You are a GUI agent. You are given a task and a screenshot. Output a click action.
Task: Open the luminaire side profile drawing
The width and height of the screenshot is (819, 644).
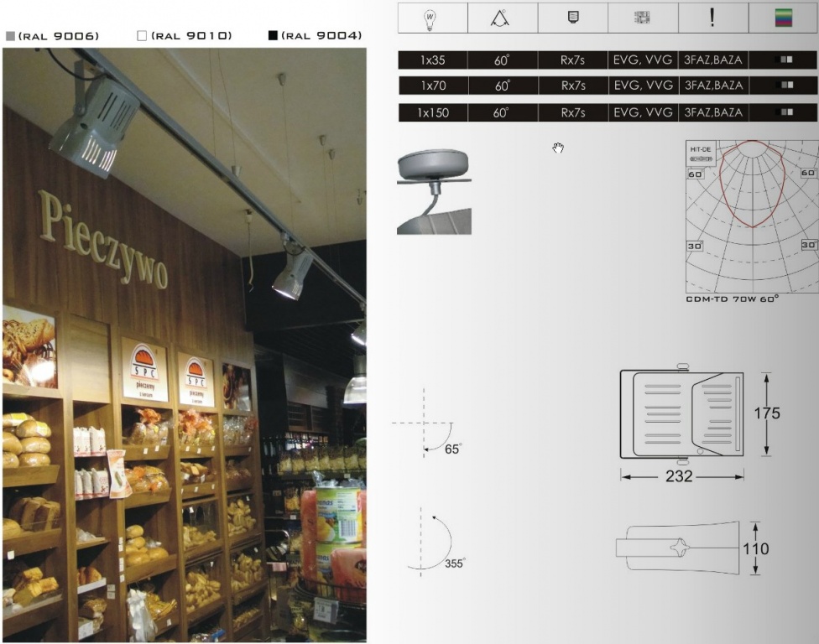[x=679, y=548]
